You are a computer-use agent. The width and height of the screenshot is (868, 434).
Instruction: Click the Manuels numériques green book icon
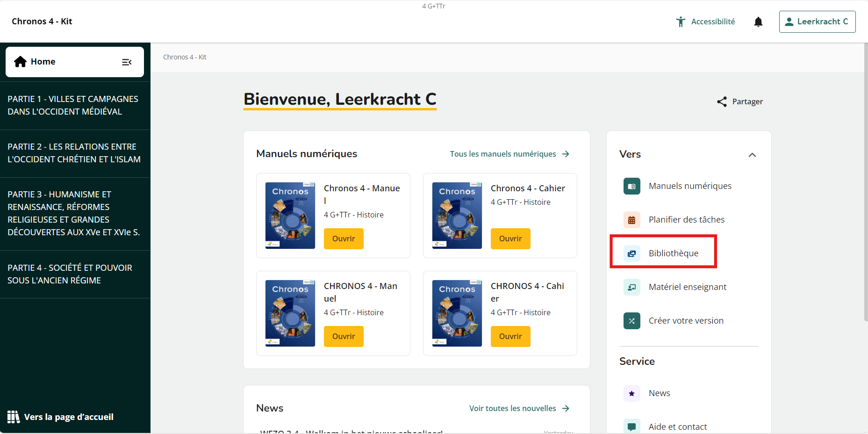[x=632, y=186]
